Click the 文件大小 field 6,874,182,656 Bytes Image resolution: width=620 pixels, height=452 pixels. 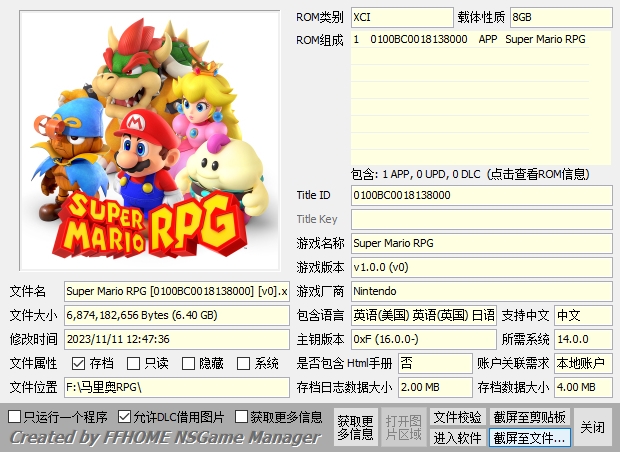pos(177,315)
